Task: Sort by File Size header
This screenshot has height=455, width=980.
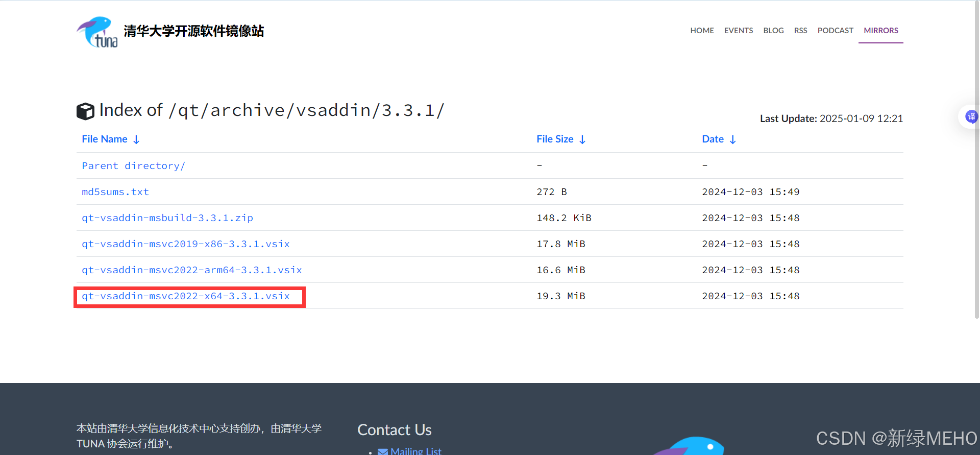Action: 555,139
